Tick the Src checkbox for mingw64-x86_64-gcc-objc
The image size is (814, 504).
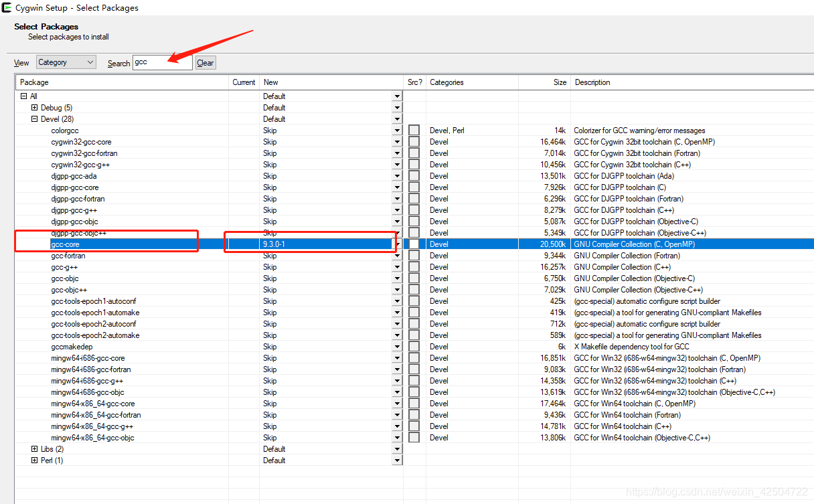tap(414, 438)
